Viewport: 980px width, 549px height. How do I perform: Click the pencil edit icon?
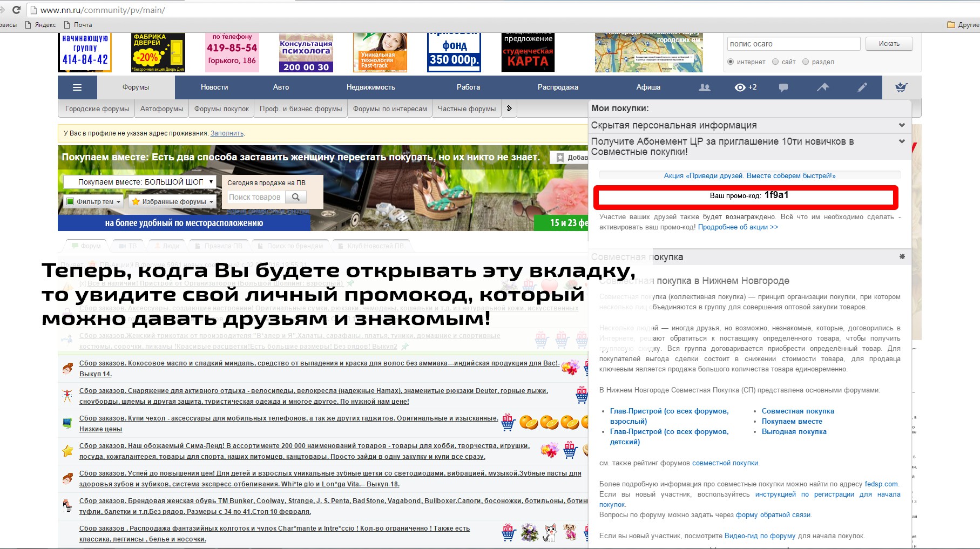point(862,87)
